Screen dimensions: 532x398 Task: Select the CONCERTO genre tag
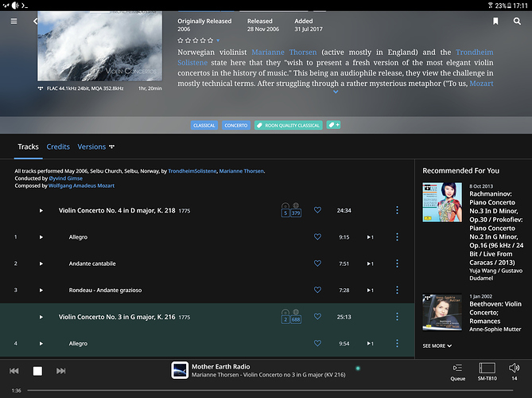236,125
